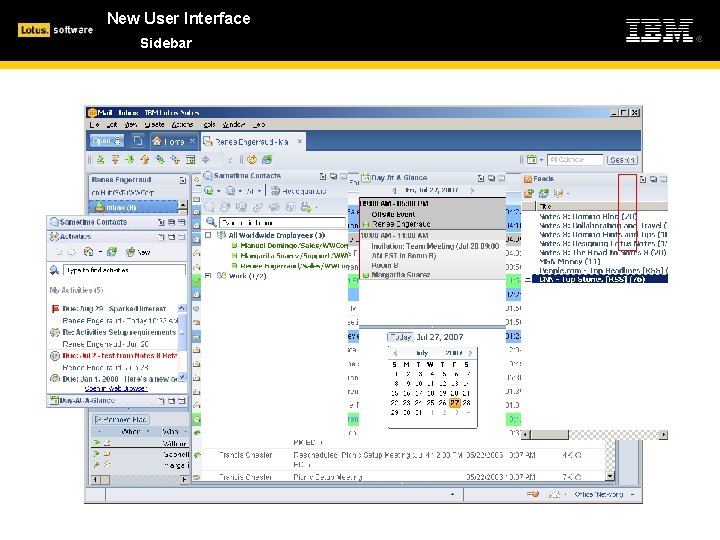Click Activities home icon
This screenshot has width=720, height=540.
click(89, 252)
